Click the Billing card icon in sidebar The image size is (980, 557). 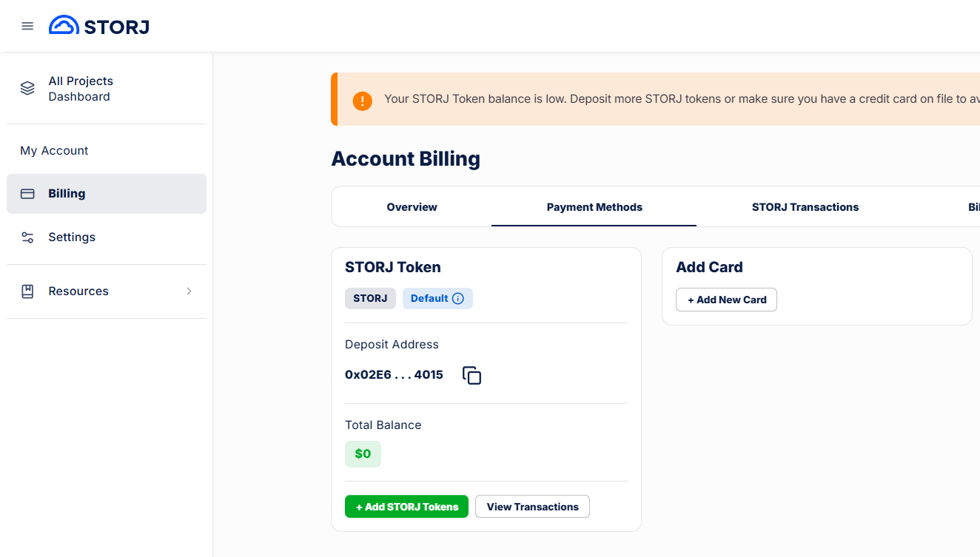(x=27, y=194)
